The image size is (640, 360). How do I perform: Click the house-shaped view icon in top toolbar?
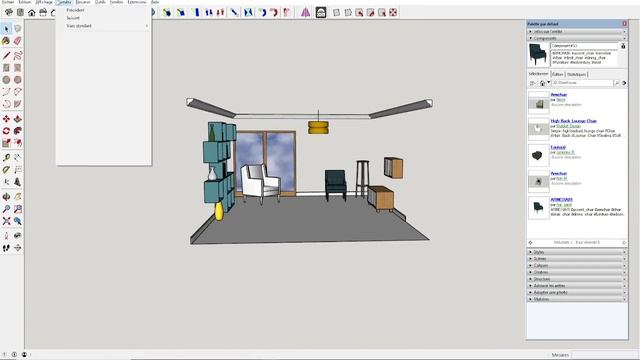(x=31, y=13)
